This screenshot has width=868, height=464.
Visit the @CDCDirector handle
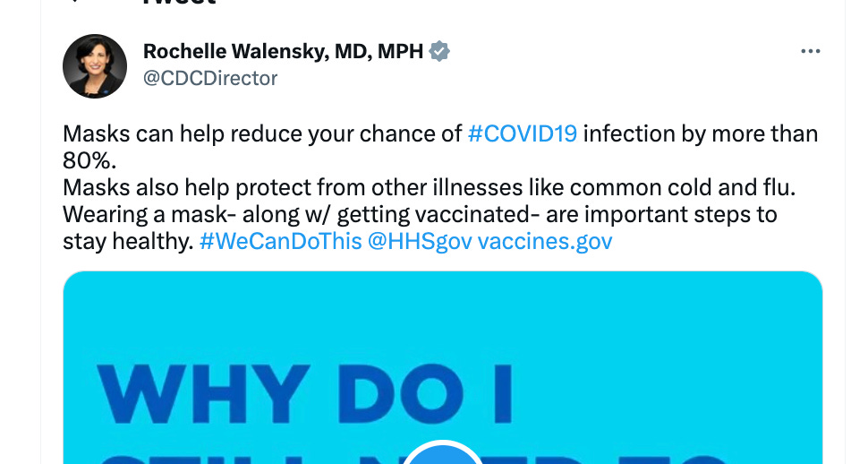coord(210,79)
